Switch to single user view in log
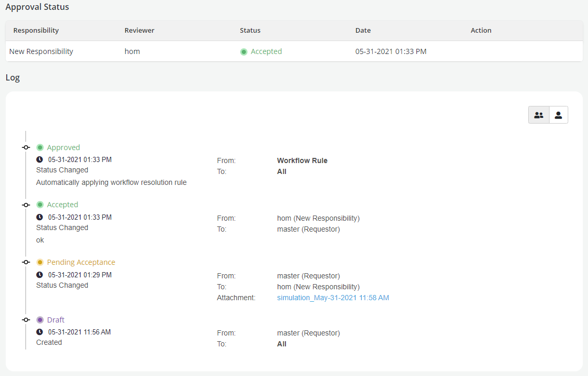 558,115
